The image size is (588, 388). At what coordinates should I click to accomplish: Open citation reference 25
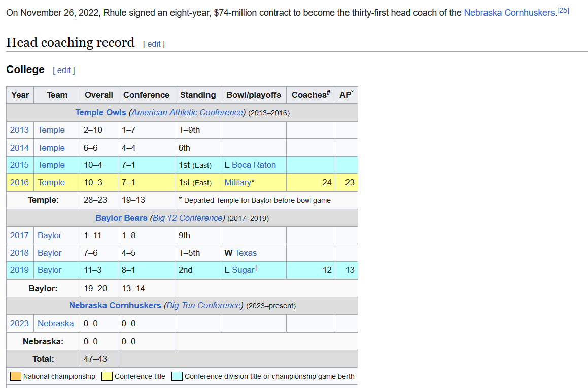(x=563, y=11)
